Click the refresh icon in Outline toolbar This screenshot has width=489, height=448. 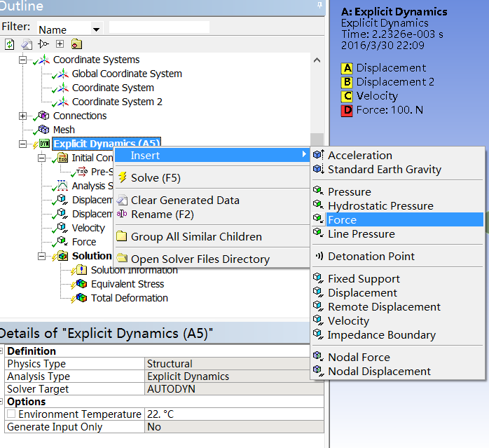pyautogui.click(x=9, y=44)
